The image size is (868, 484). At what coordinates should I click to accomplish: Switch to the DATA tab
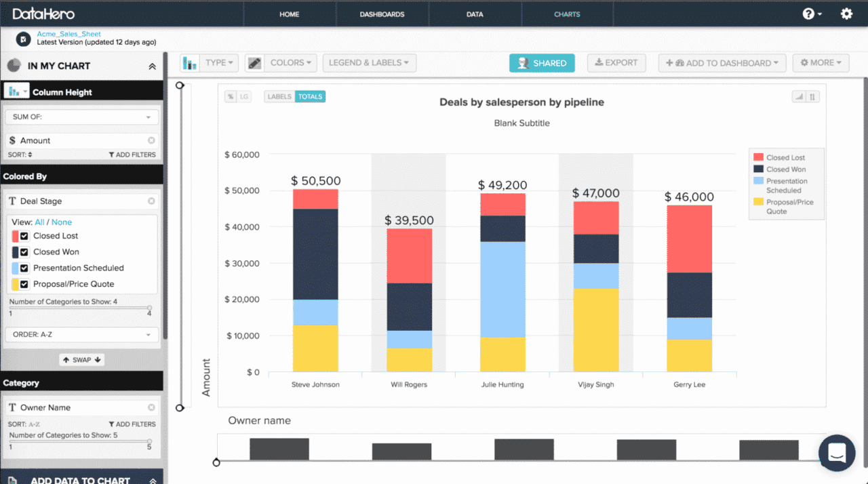pos(475,14)
